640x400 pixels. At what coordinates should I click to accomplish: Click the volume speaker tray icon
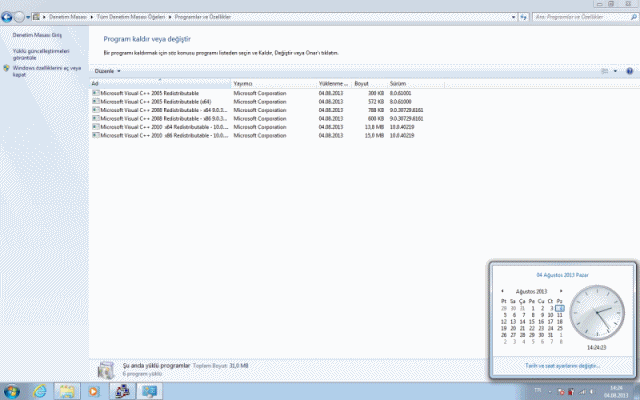pyautogui.click(x=591, y=392)
